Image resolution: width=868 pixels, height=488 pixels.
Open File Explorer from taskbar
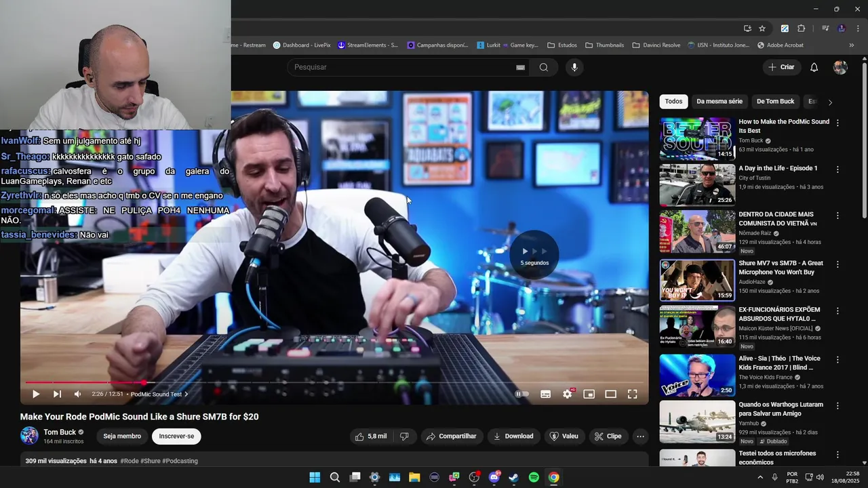click(414, 477)
